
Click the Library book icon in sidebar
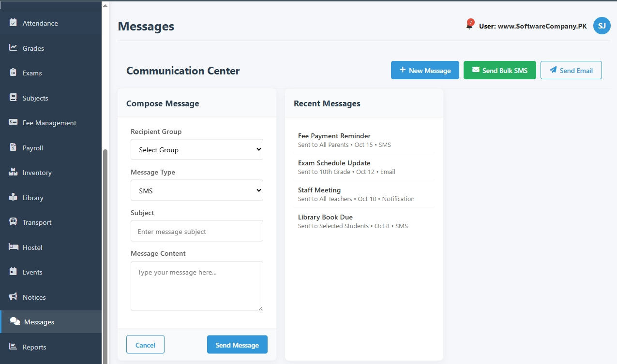coord(13,197)
